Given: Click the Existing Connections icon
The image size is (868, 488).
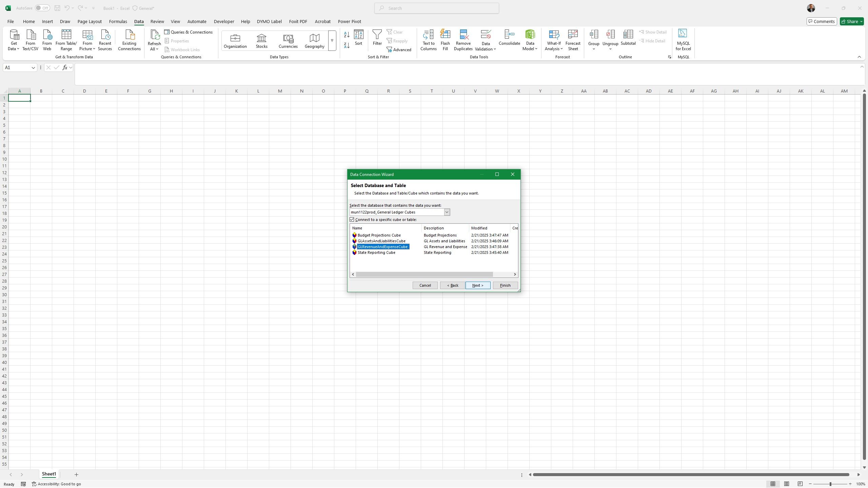Looking at the screenshot, I should pyautogui.click(x=129, y=40).
